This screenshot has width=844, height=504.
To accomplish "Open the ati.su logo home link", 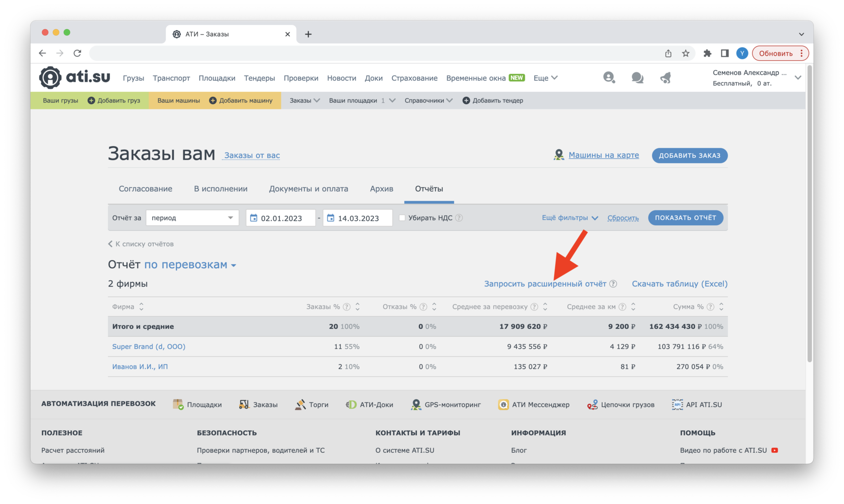I will pyautogui.click(x=75, y=77).
